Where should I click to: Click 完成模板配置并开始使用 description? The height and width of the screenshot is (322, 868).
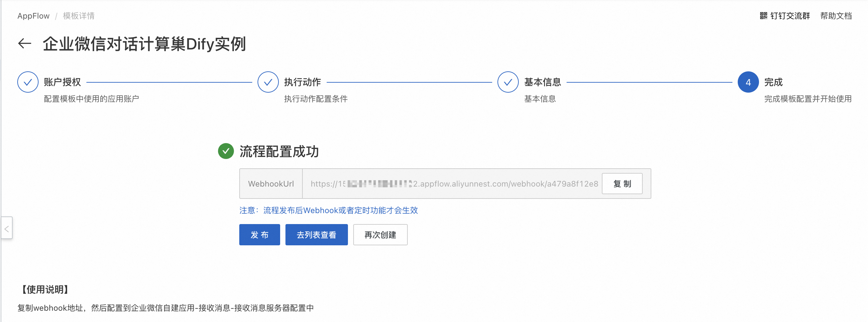pos(808,99)
